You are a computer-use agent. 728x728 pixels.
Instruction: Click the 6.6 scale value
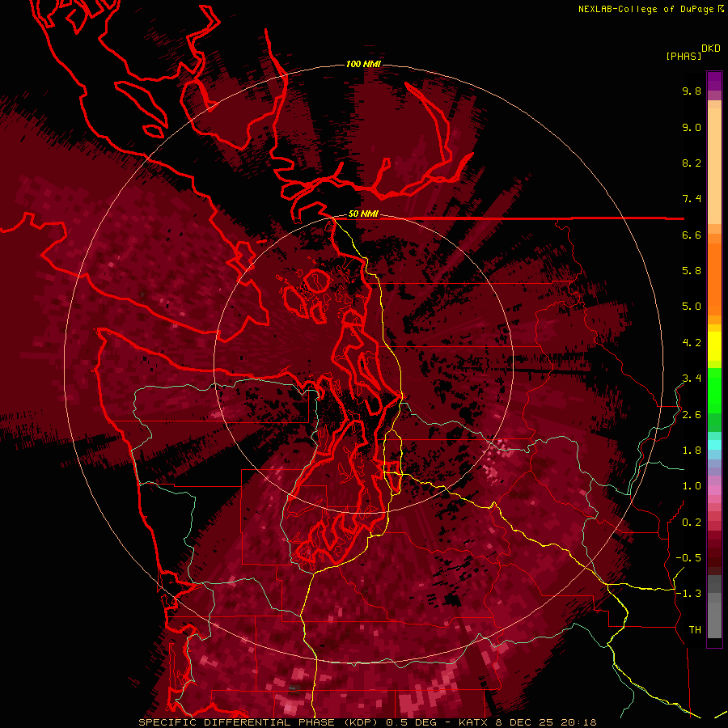tap(692, 235)
